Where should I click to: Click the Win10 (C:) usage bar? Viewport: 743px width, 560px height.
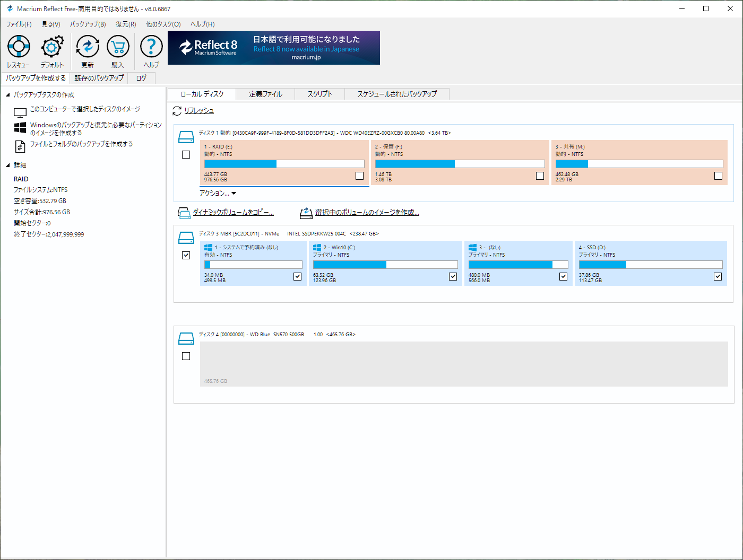(x=385, y=265)
